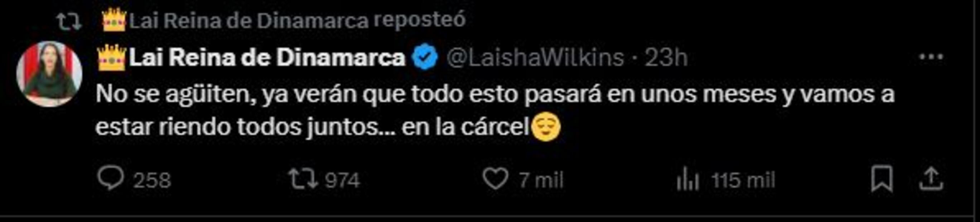The image size is (980, 222).
Task: Click the relieved face emoji after cárcel
Action: (546, 127)
